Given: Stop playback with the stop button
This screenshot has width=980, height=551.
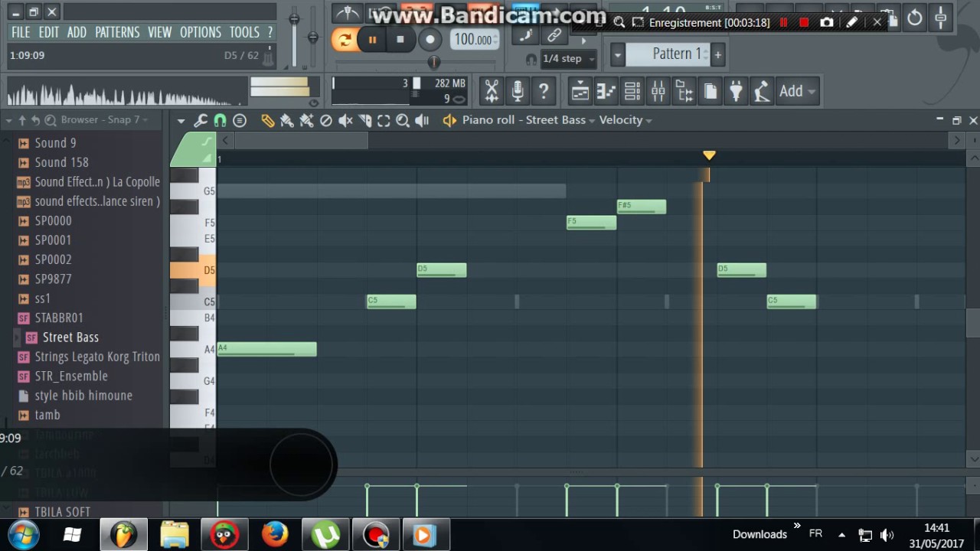Looking at the screenshot, I should [x=400, y=40].
